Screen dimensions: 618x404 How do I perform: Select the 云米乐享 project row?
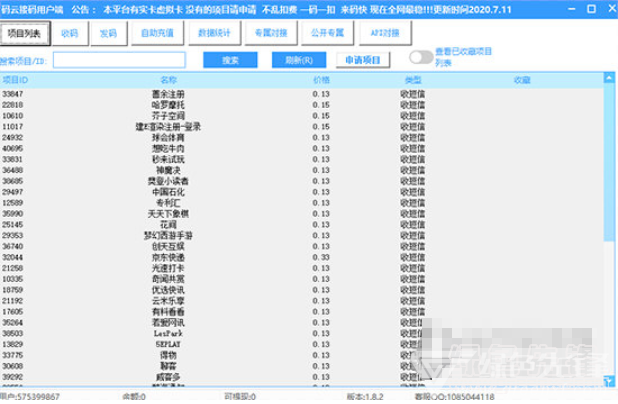[x=302, y=301]
